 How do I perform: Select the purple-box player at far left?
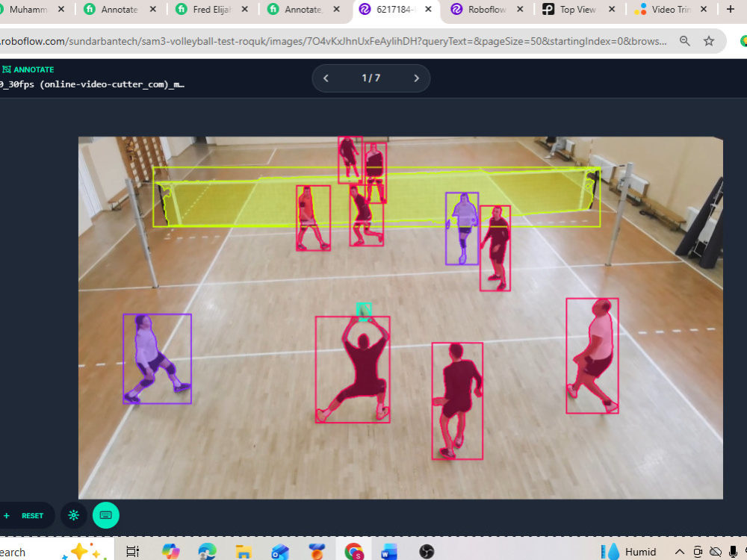157,358
